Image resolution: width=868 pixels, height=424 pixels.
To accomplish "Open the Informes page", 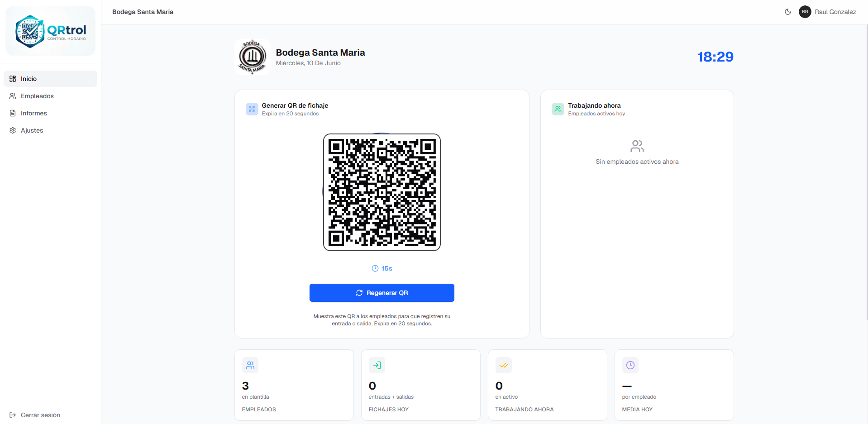I will [x=50, y=113].
